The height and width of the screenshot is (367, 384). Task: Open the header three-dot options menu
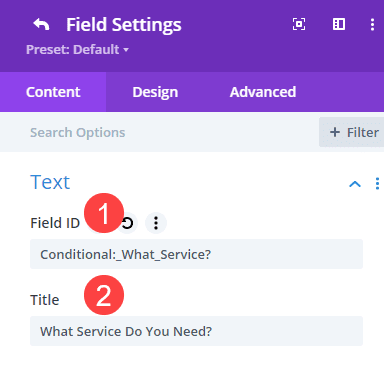coord(372,25)
